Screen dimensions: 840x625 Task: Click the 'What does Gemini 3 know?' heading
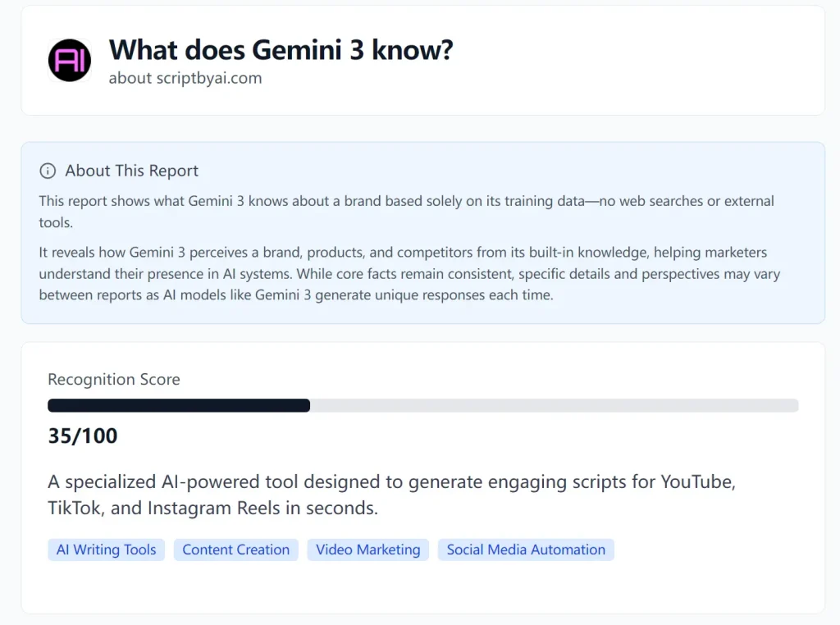(x=281, y=49)
